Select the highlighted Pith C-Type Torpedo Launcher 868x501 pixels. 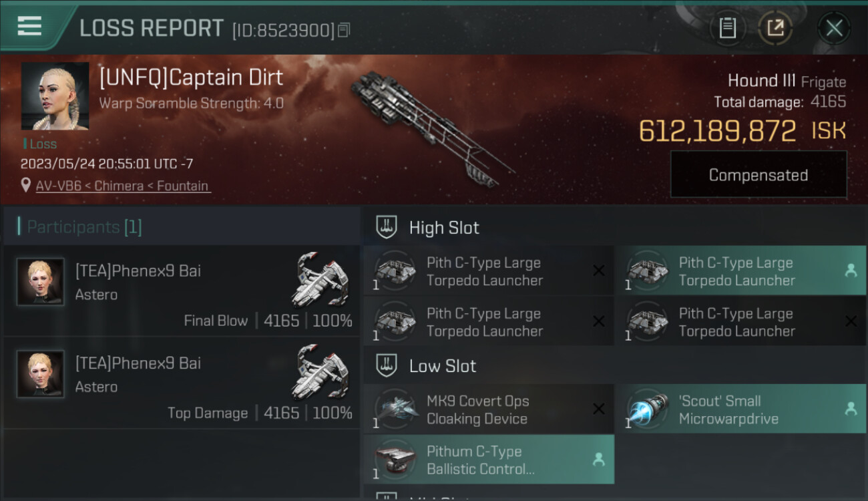tap(740, 271)
